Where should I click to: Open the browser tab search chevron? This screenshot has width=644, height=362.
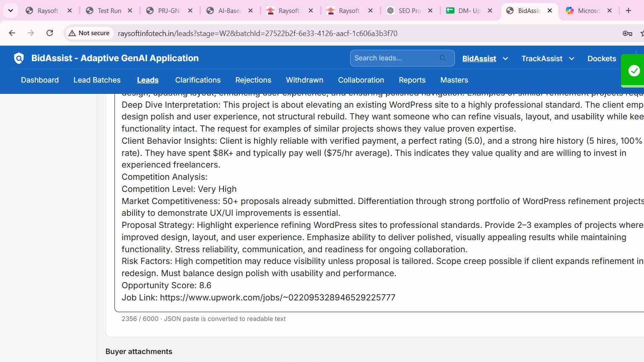point(10,10)
